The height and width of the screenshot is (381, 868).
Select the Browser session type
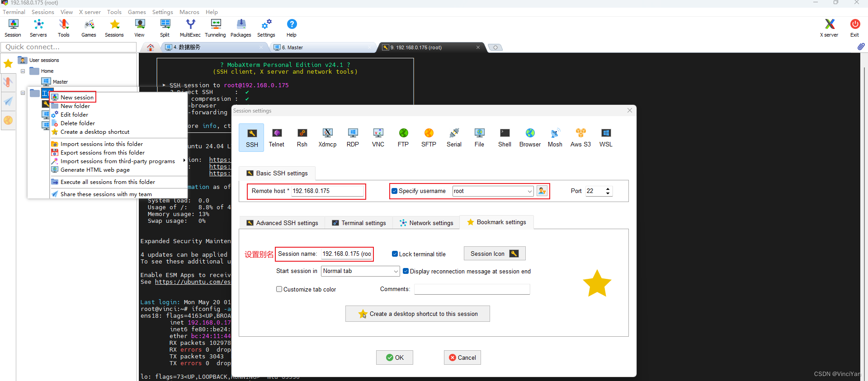pyautogui.click(x=530, y=138)
